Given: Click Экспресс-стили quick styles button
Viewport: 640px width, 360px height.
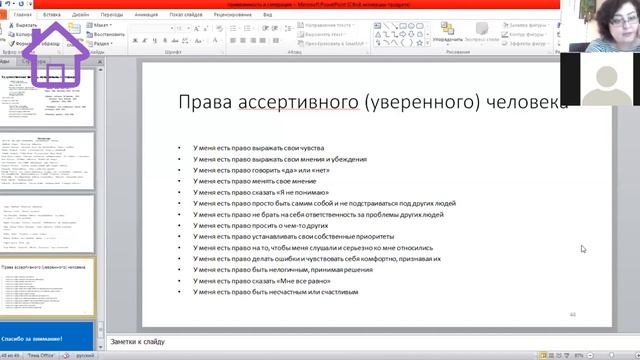Looking at the screenshot, I should pos(482,32).
